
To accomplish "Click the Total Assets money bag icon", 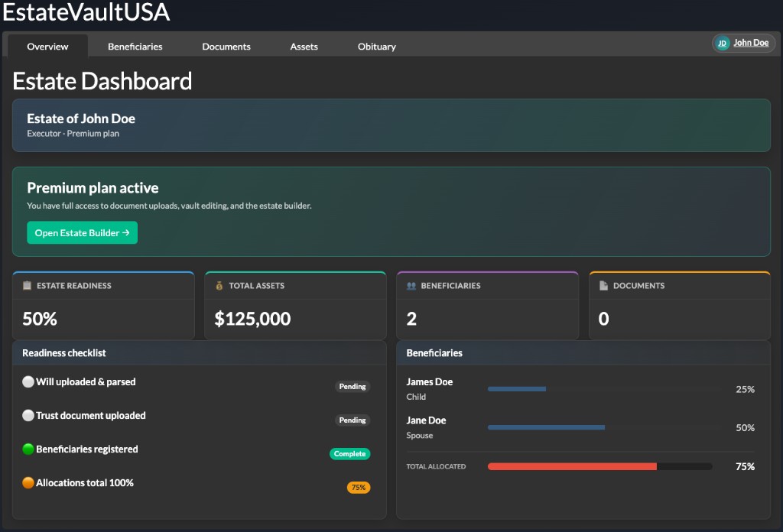I will tap(219, 285).
